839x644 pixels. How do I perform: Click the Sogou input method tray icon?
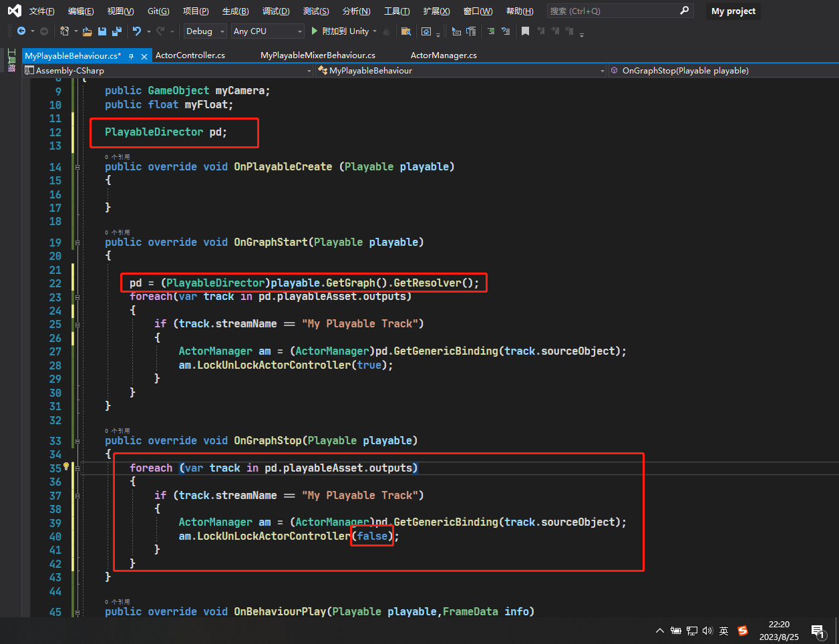pyautogui.click(x=742, y=630)
